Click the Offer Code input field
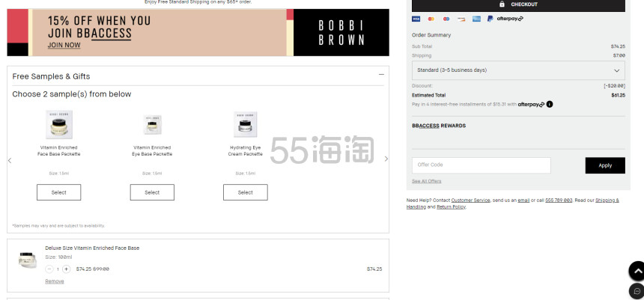Image resolution: width=644 pixels, height=300 pixels. tap(481, 165)
